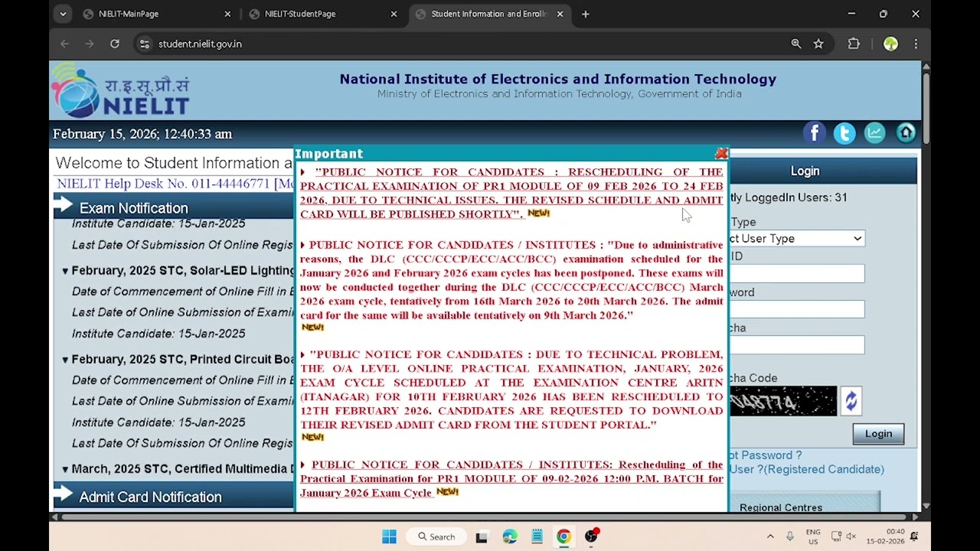This screenshot has height=551, width=980.
Task: Open Chrome profile avatar
Action: pos(890,44)
